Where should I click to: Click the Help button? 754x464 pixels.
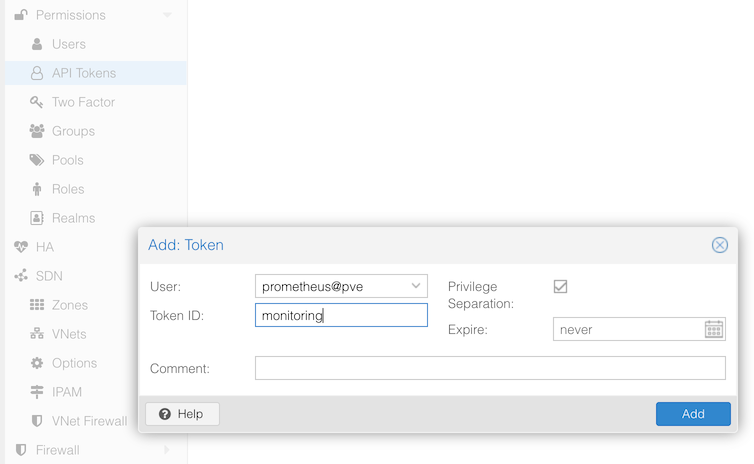click(x=182, y=414)
